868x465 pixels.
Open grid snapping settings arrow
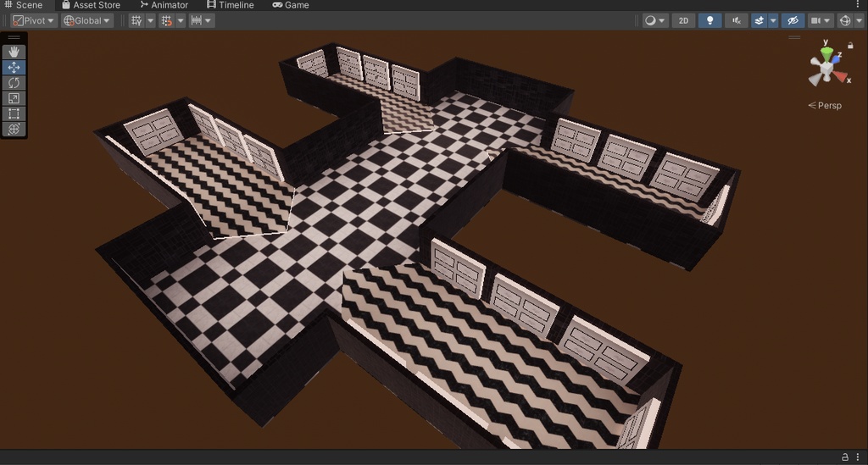pyautogui.click(x=181, y=20)
